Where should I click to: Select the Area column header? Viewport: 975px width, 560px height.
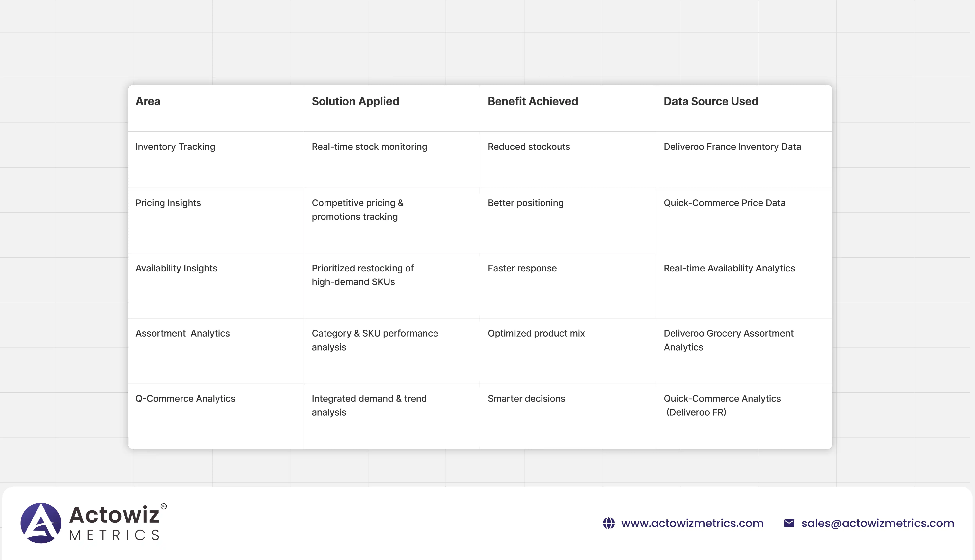[x=148, y=101]
